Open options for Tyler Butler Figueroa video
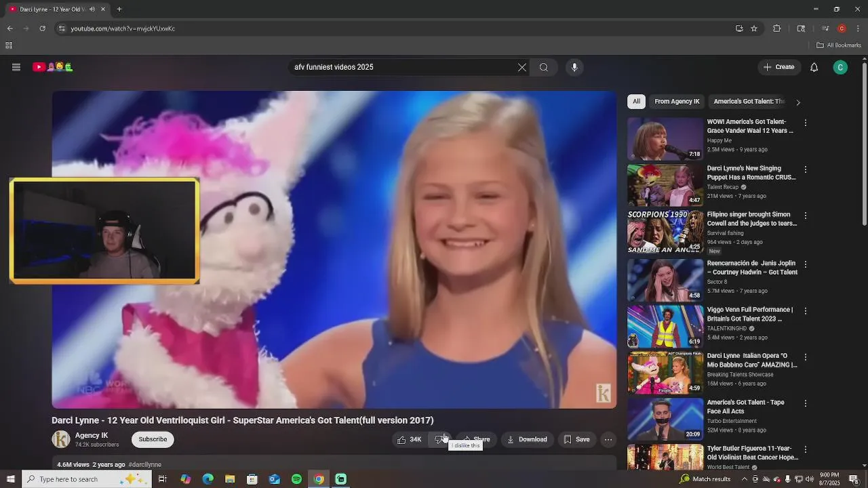868x488 pixels. (806, 449)
